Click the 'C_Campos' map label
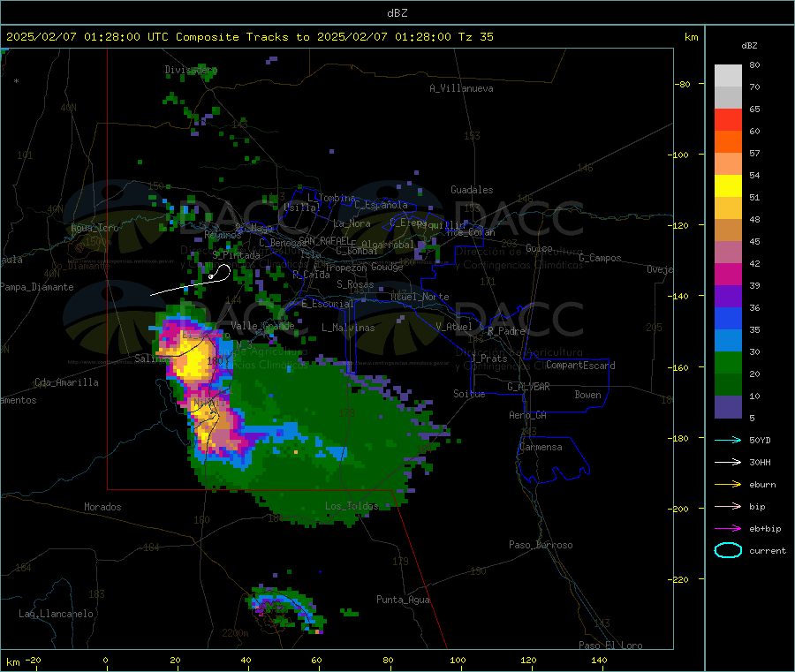The image size is (795, 672). pyautogui.click(x=600, y=258)
